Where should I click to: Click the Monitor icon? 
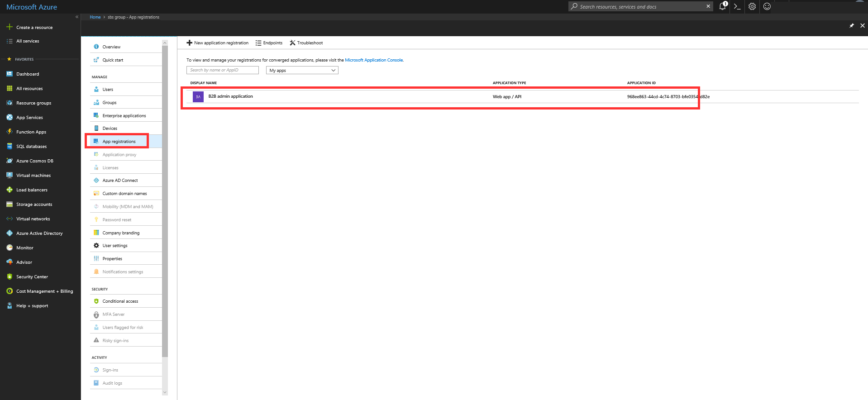pos(10,248)
